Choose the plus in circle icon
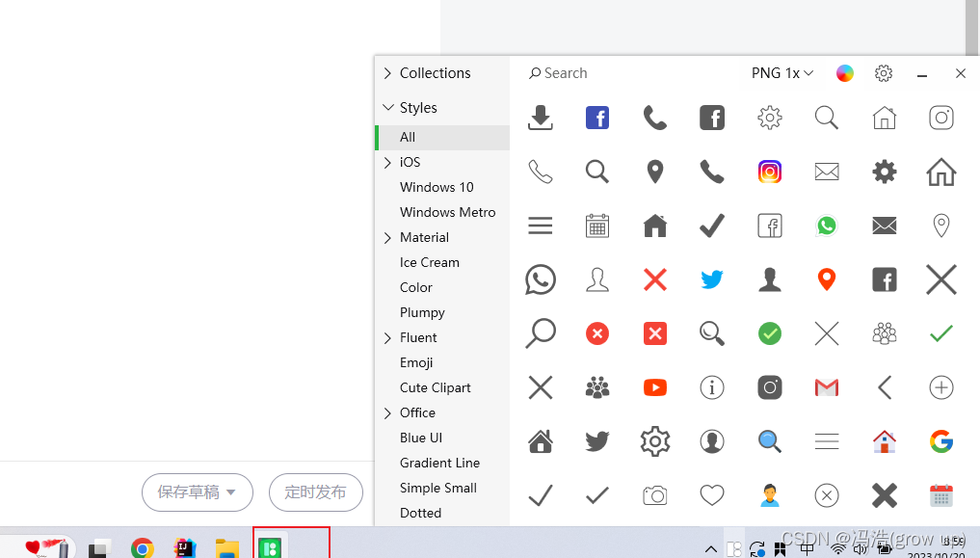 pyautogui.click(x=940, y=387)
